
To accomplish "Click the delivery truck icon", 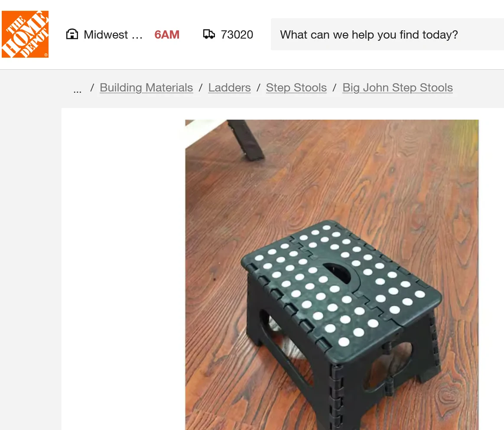I will point(209,34).
